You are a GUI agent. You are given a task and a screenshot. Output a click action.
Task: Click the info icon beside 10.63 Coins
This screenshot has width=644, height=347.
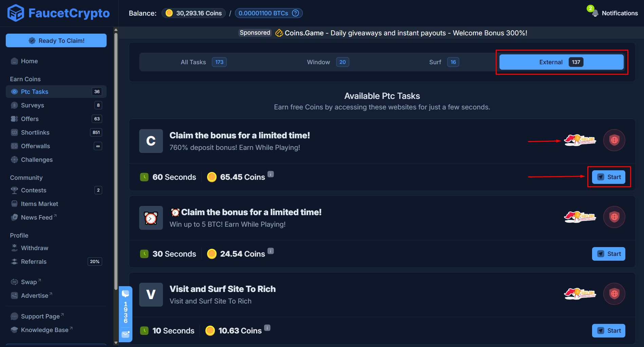[x=267, y=327]
